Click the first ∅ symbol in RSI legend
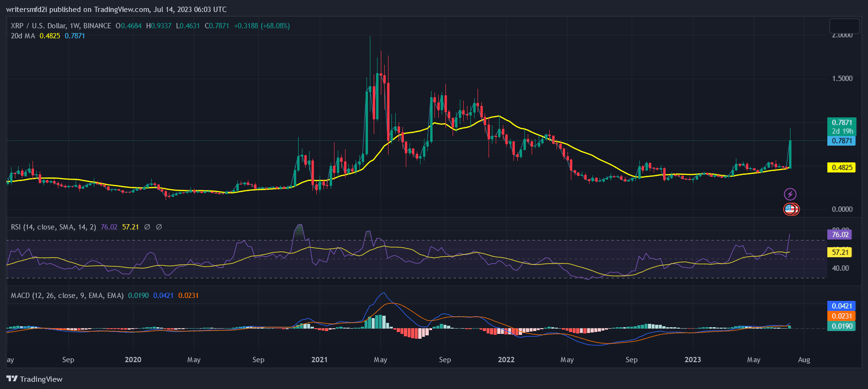 tap(147, 227)
